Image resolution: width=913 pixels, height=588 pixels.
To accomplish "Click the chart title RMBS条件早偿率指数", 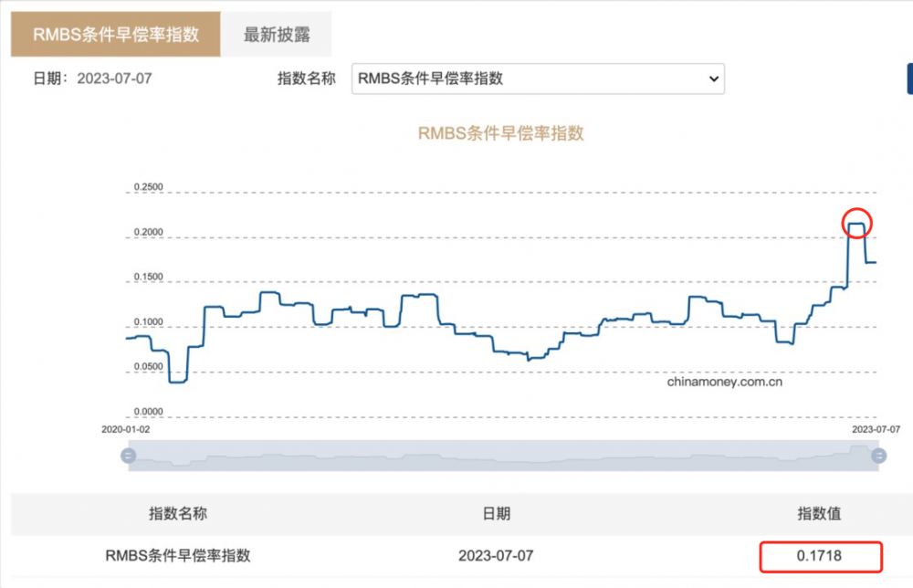I will tap(500, 133).
